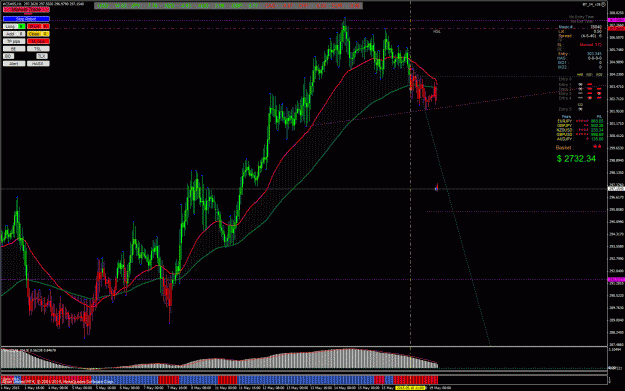625x391 pixels.
Task: Click the orange Basket label
Action: click(564, 147)
